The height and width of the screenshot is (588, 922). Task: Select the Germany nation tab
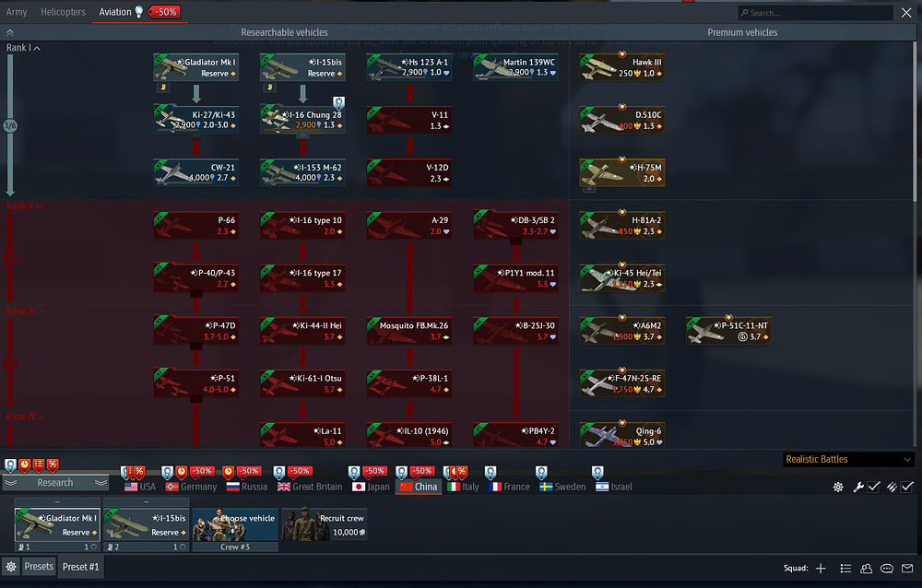point(191,487)
